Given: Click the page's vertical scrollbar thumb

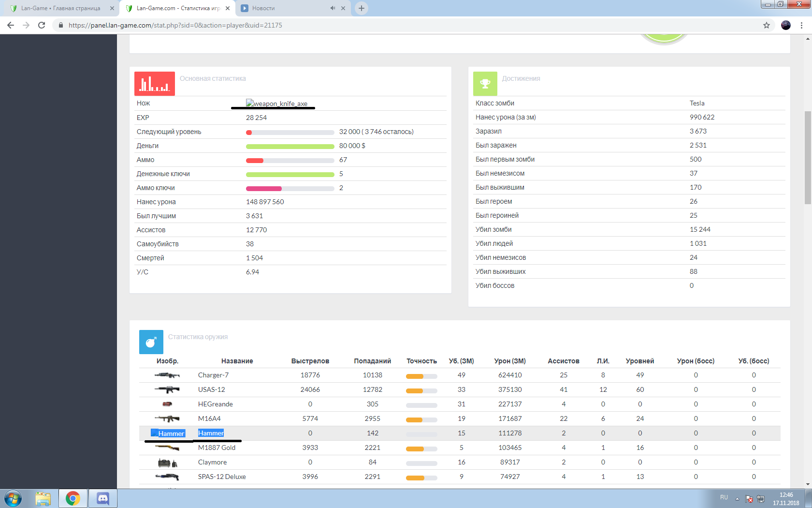Looking at the screenshot, I should [808, 157].
